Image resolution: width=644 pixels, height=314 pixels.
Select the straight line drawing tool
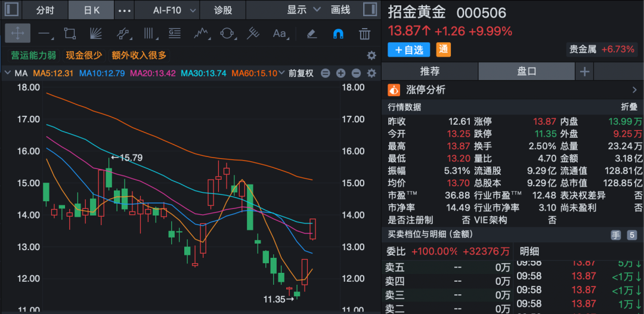coord(44,33)
